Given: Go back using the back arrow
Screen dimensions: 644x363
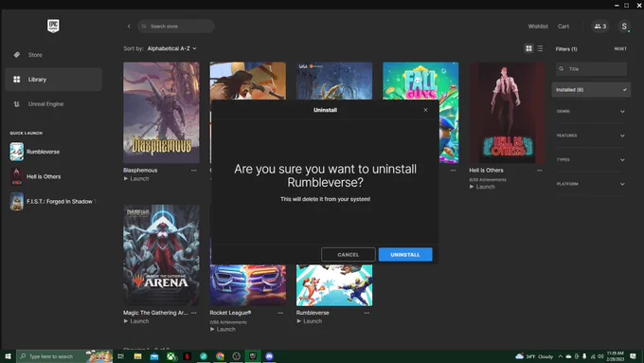Looking at the screenshot, I should pyautogui.click(x=129, y=27).
